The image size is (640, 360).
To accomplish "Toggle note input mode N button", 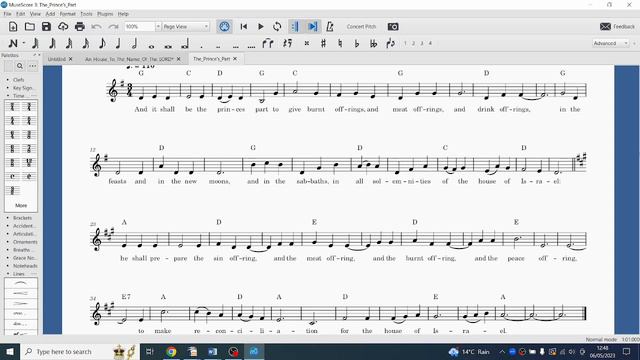I will [13, 43].
